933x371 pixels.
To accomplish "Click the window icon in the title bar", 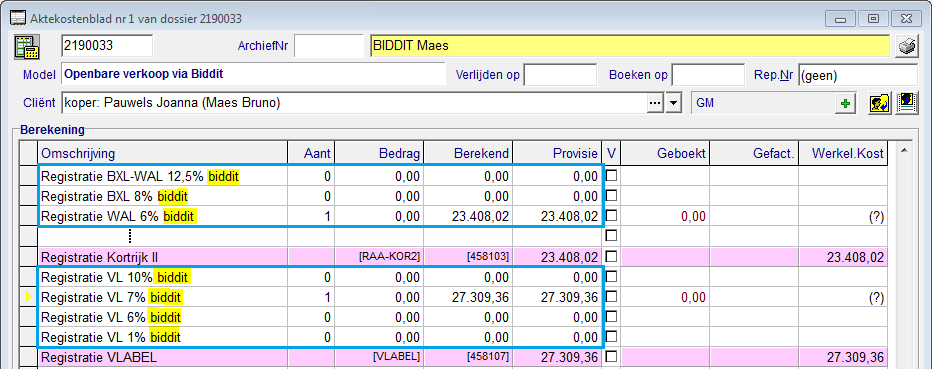I will (18, 18).
